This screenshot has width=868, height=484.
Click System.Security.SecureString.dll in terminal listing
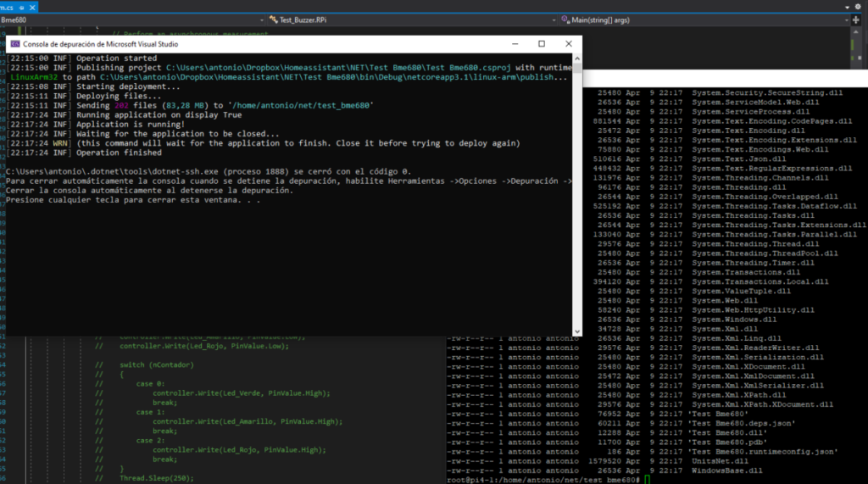click(x=767, y=92)
